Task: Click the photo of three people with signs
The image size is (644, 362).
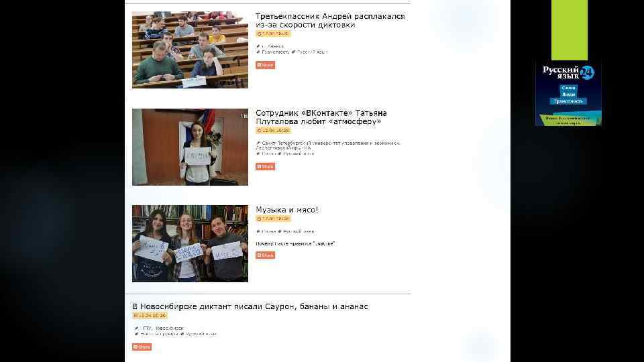Action: [x=190, y=243]
